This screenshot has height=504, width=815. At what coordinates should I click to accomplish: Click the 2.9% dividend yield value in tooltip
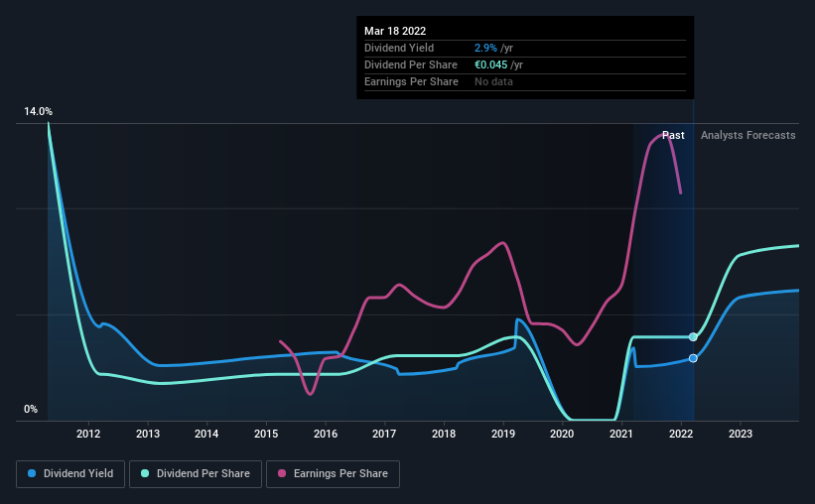pos(485,48)
